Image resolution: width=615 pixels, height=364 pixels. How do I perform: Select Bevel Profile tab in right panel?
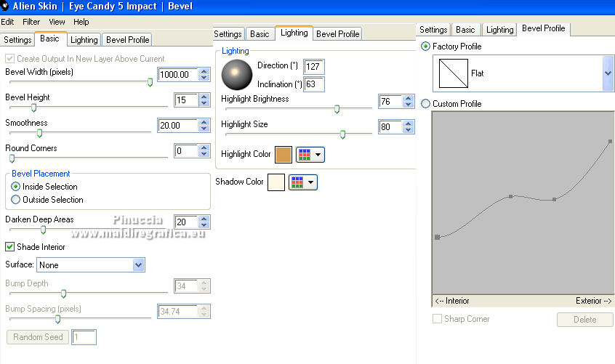544,28
